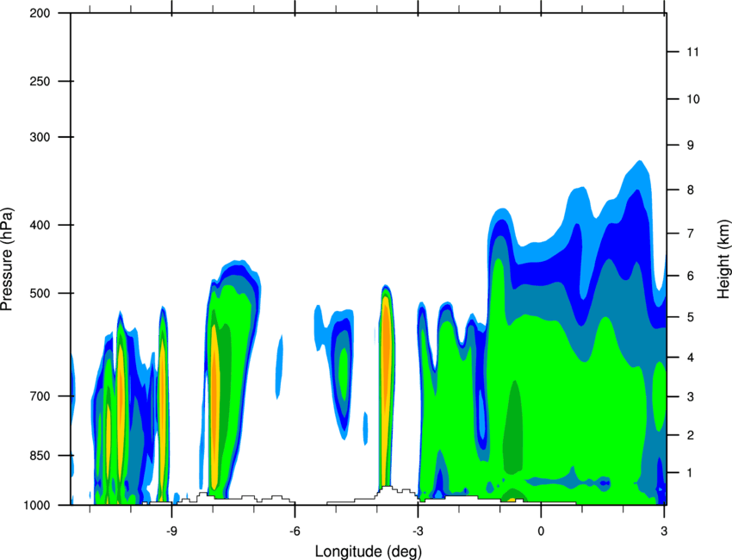Click the 250 pressure tick label
This screenshot has width=732, height=560.
click(x=40, y=81)
